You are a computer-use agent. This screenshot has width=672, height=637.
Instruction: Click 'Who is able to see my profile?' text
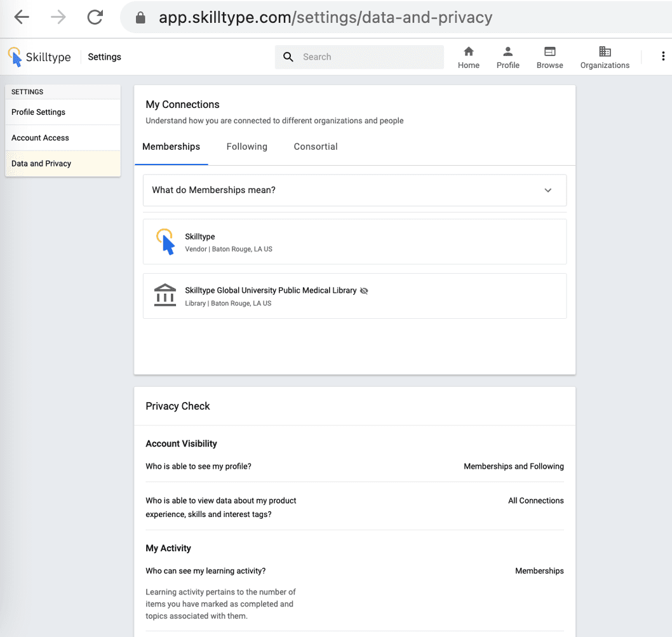click(x=198, y=466)
